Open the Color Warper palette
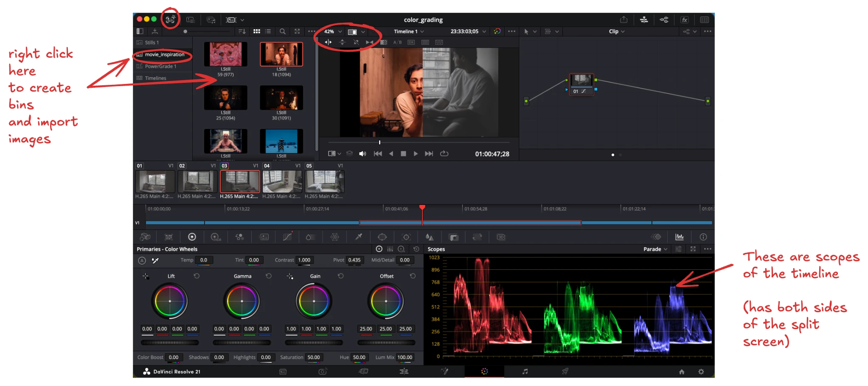The height and width of the screenshot is (386, 868). (x=335, y=237)
